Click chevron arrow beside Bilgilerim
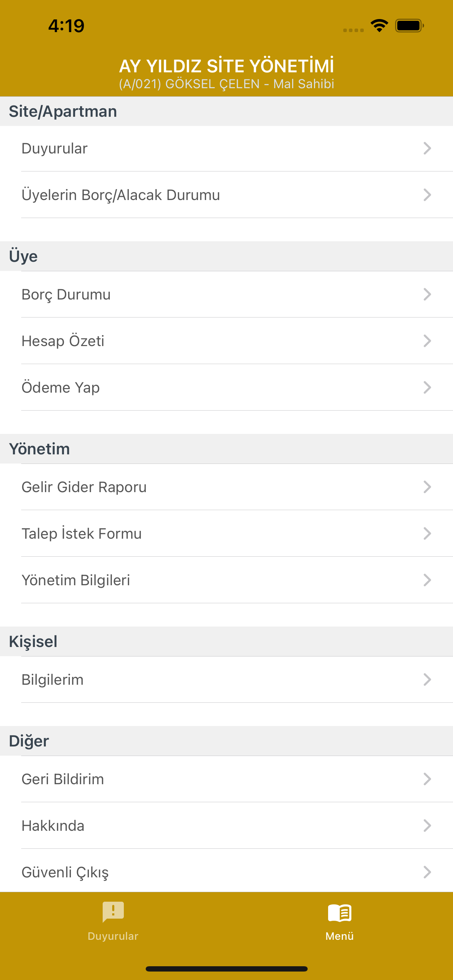 427,679
